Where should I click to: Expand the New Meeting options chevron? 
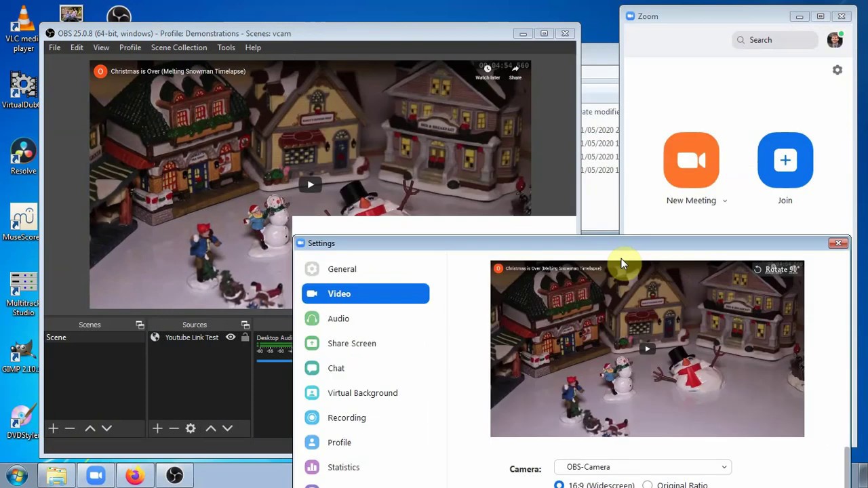click(725, 201)
